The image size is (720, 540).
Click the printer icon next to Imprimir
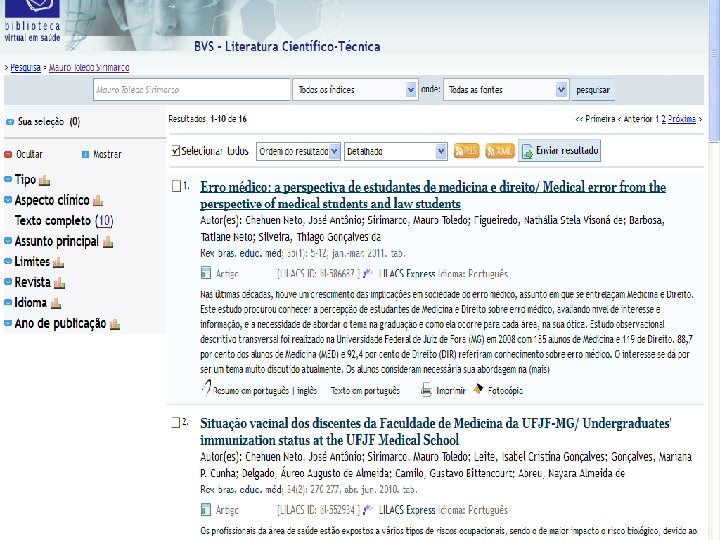426,390
